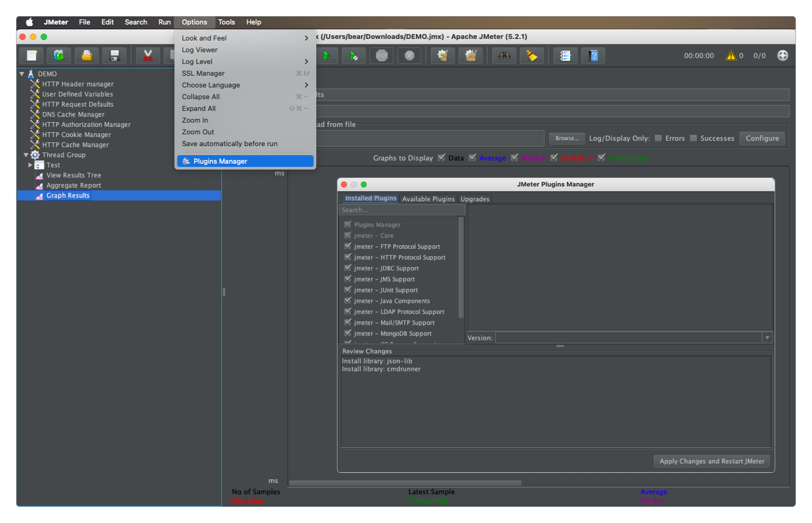
Task: Click Plugins Manager menu entry
Action: coord(245,161)
